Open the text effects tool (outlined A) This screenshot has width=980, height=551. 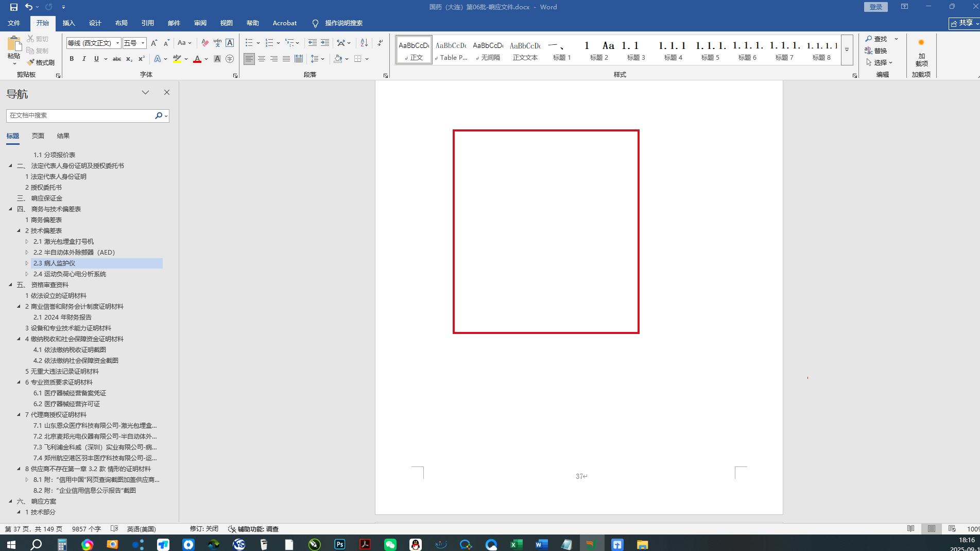click(158, 59)
